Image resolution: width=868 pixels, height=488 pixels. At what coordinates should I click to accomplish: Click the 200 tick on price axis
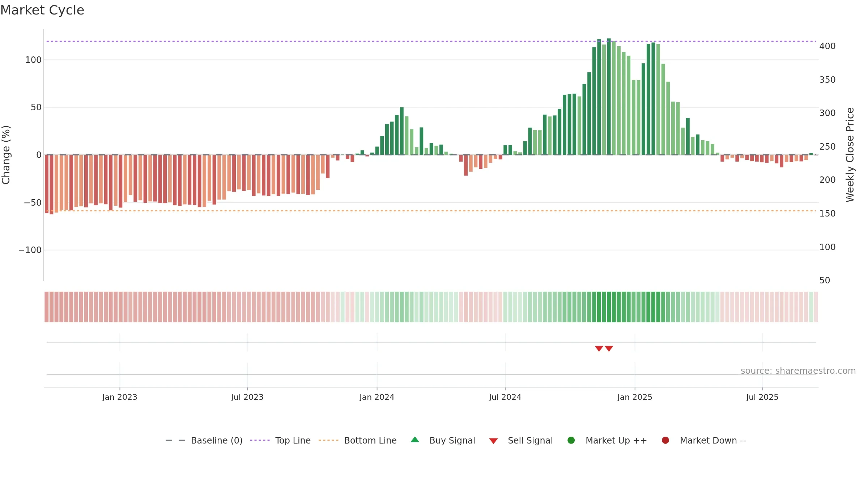point(827,180)
